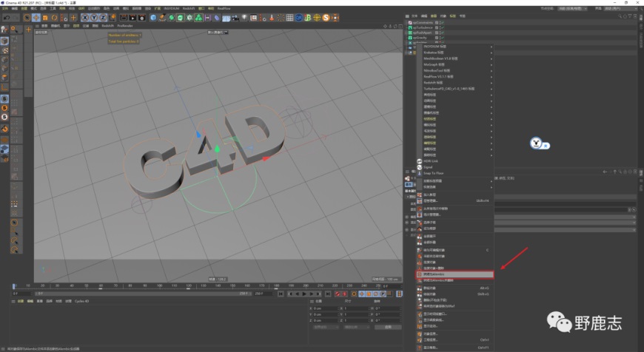Open the Subdivision Surface generators icon
This screenshot has width=644, height=352.
point(171,18)
